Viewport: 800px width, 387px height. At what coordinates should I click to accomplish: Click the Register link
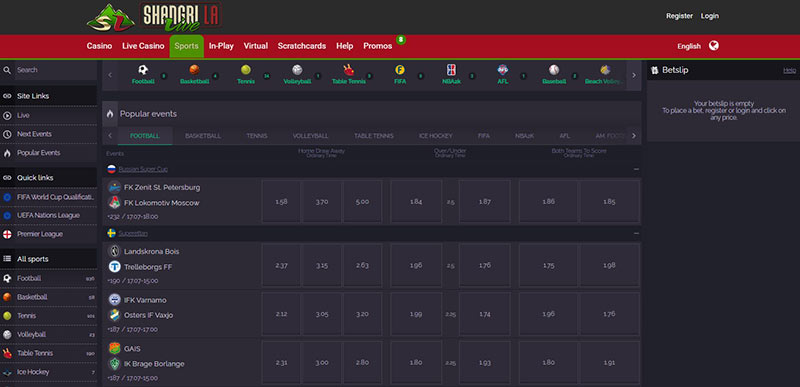pyautogui.click(x=679, y=16)
